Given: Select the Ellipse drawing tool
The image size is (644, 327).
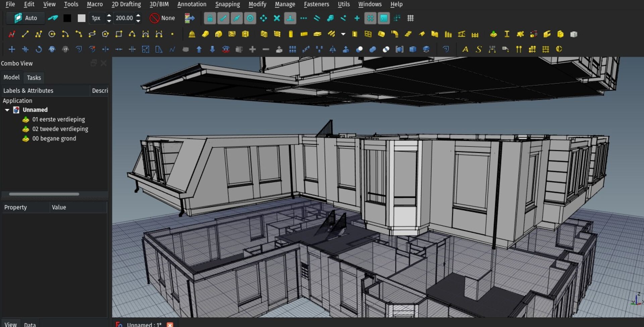Looking at the screenshot, I should [x=92, y=34].
